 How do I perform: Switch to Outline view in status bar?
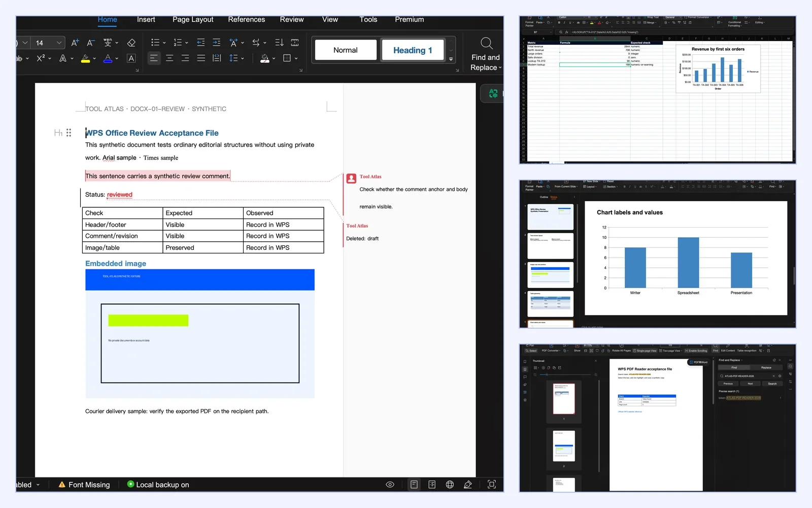(x=432, y=485)
